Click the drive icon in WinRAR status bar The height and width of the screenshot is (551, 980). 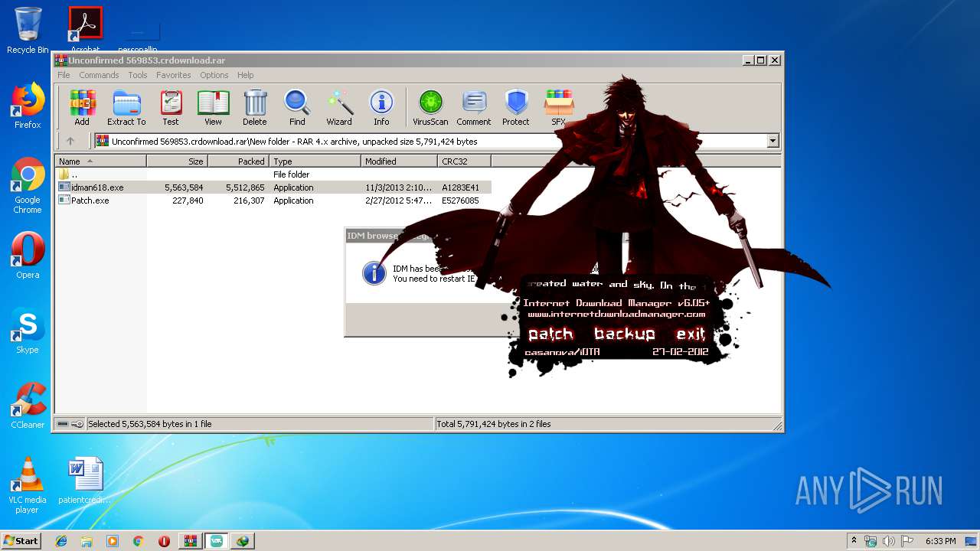[64, 424]
